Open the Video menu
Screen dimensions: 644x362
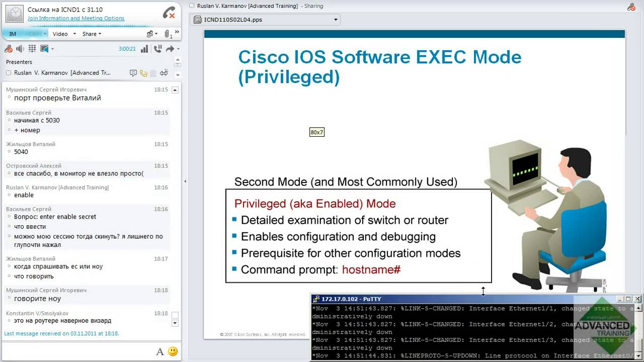60,34
